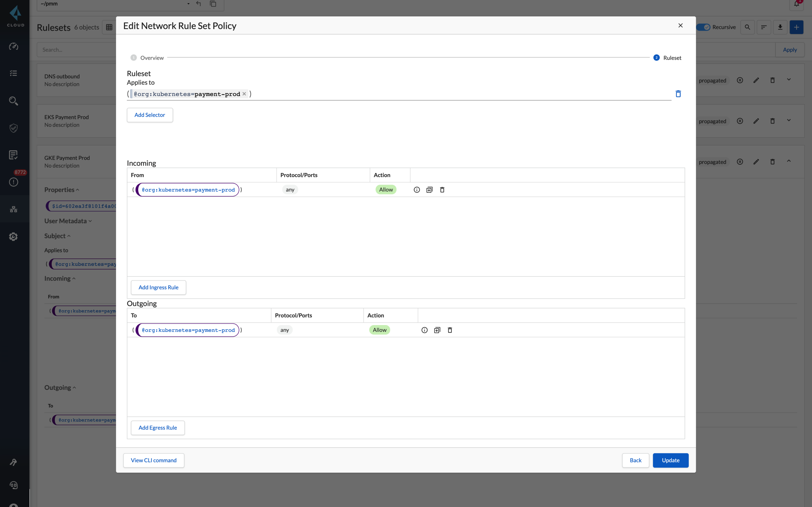Duplicate the outgoing payment-prod rule
This screenshot has width=812, height=507.
pyautogui.click(x=437, y=330)
